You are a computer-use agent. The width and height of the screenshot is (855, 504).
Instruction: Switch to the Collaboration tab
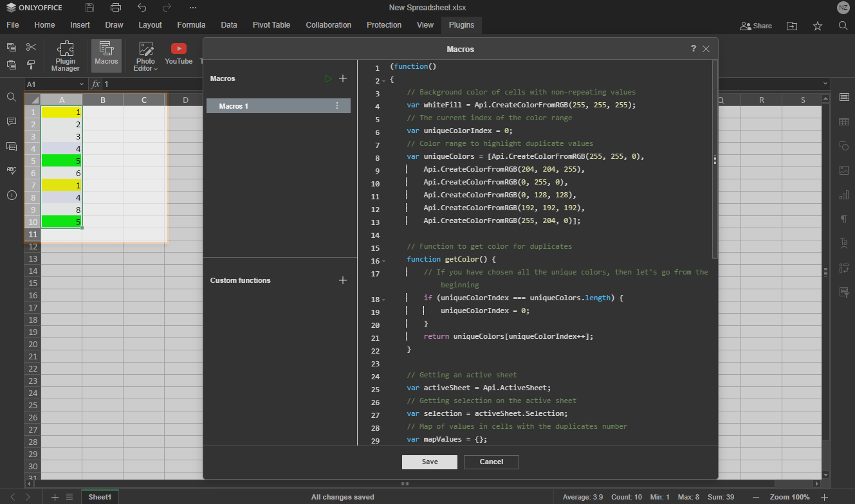[x=328, y=25]
